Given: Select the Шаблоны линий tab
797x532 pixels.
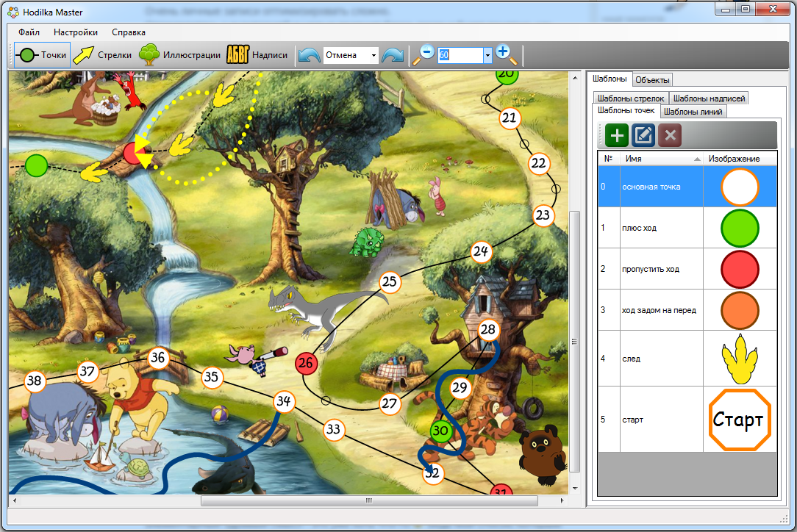Looking at the screenshot, I should coord(694,112).
